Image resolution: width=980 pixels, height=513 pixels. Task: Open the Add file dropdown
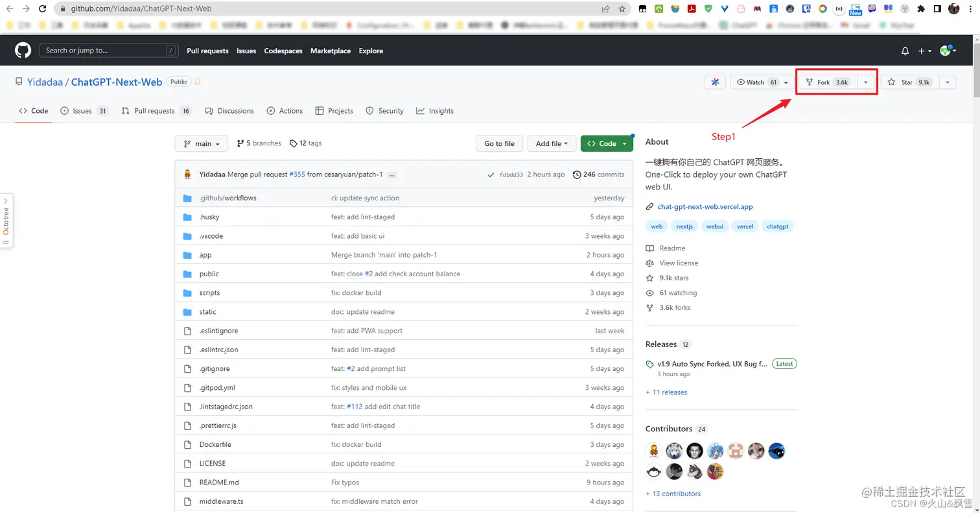click(x=552, y=143)
